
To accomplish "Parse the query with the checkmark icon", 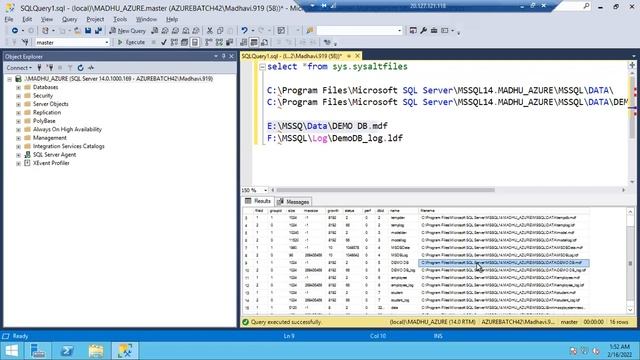I will pos(164,42).
